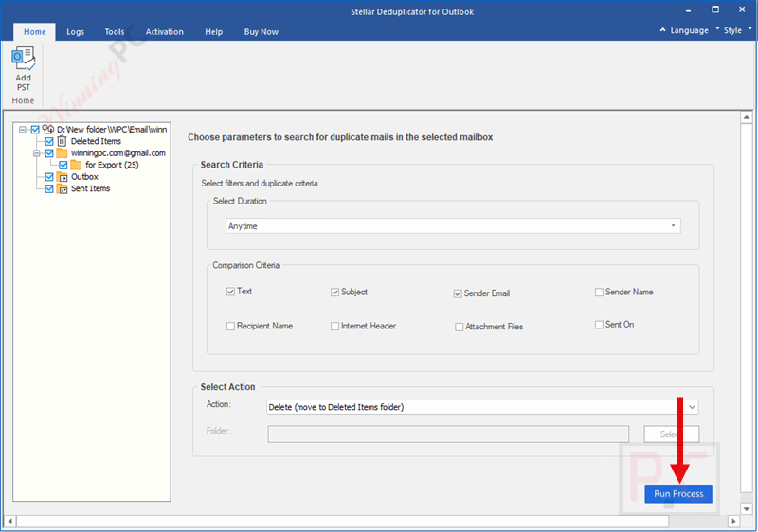Minimize the Stellar Deduplicator window
This screenshot has height=532, width=758.
(689, 10)
